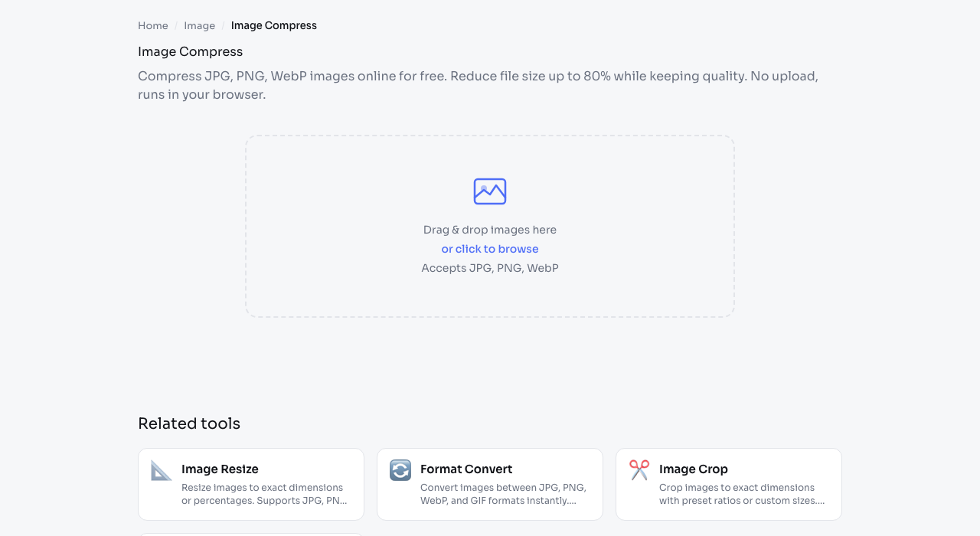Click the compress description paragraph

coord(479,86)
